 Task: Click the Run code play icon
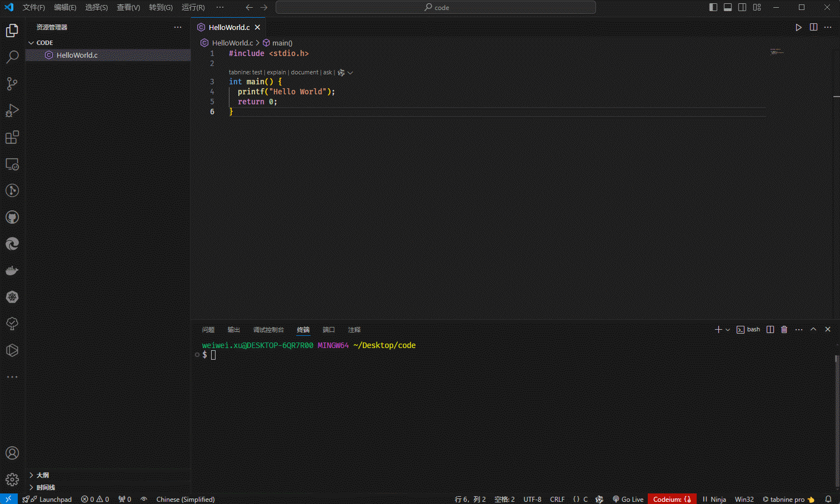pos(798,27)
